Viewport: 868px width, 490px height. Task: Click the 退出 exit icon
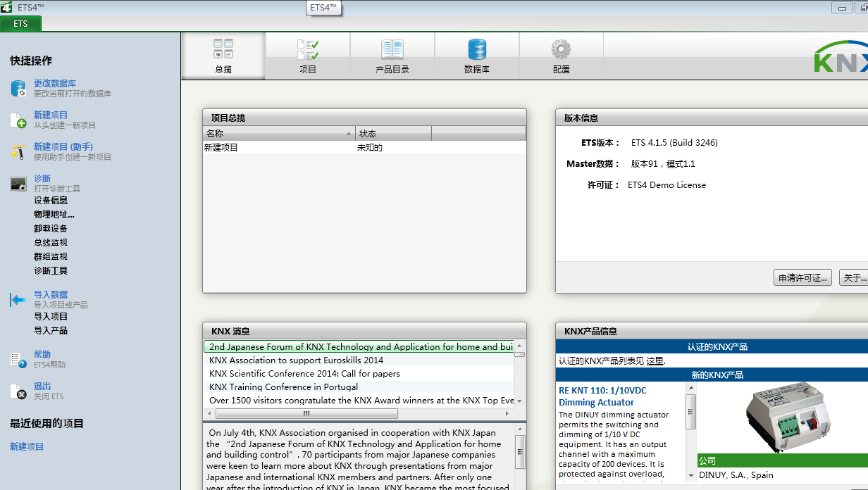[x=18, y=391]
